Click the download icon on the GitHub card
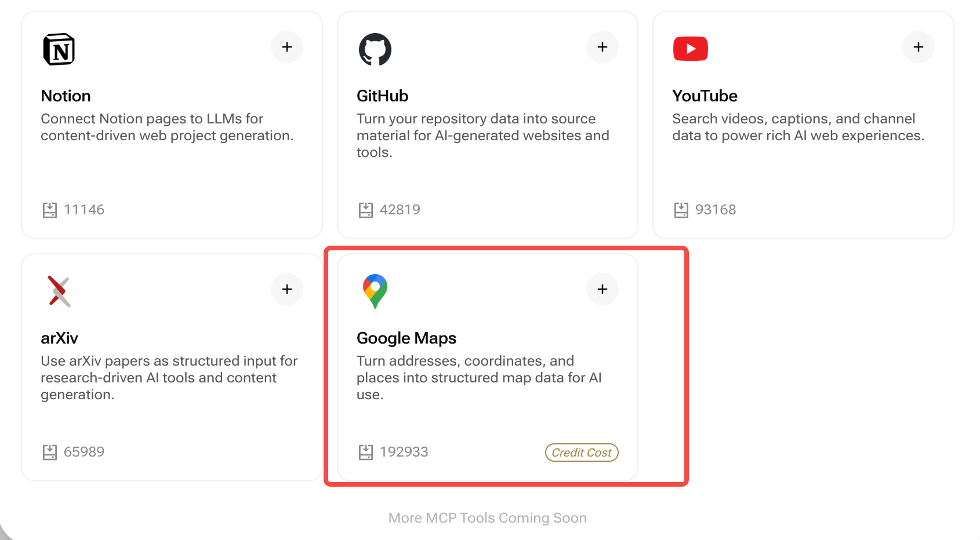This screenshot has height=540, width=980. (x=366, y=210)
